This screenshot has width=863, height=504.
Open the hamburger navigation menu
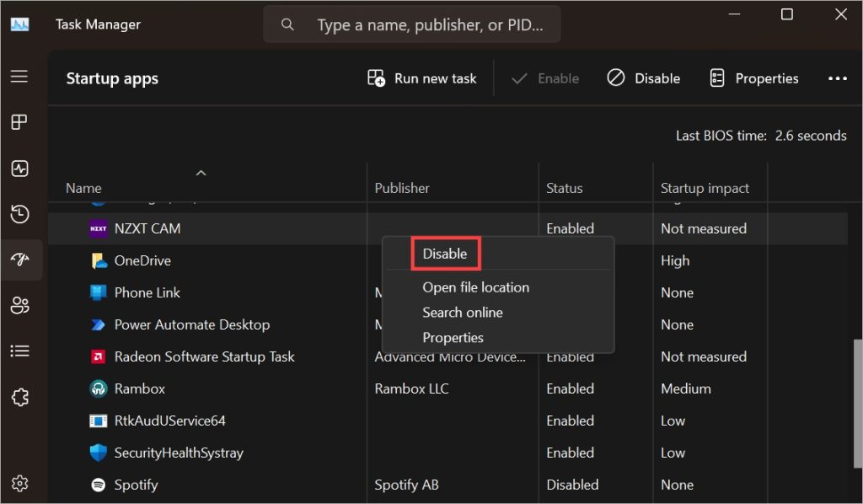click(x=19, y=77)
